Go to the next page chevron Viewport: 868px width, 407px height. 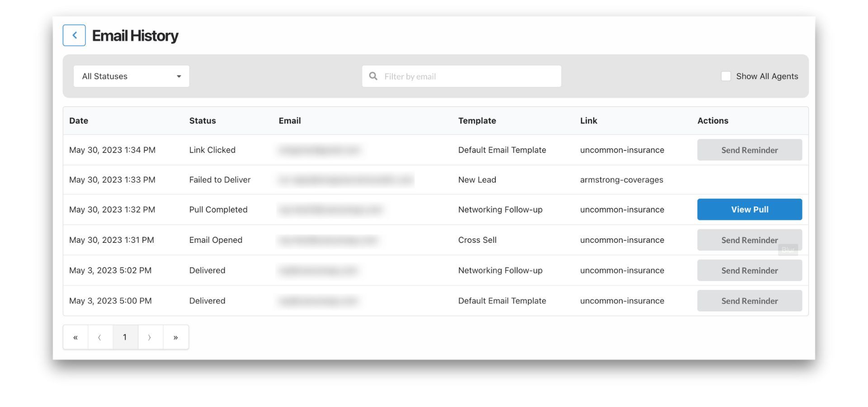click(150, 336)
